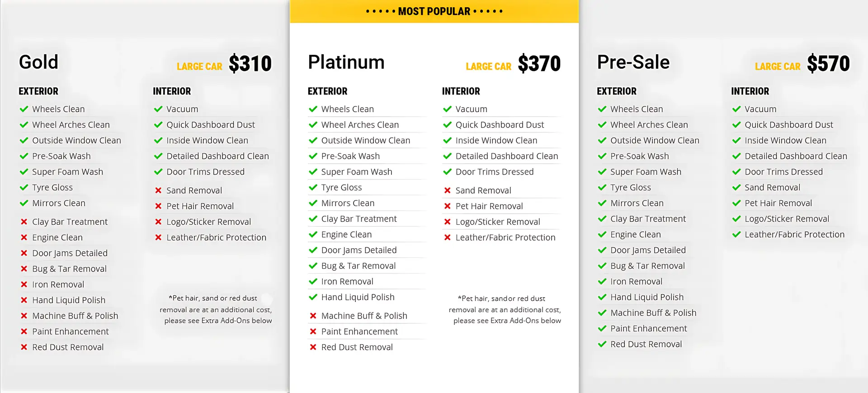Click the Platinum INTERIOR column heading
Viewport: 868px width, 393px height.
pyautogui.click(x=461, y=91)
